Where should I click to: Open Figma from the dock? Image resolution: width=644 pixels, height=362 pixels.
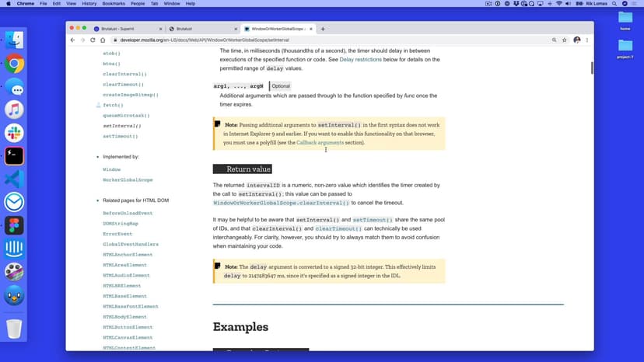click(x=14, y=226)
